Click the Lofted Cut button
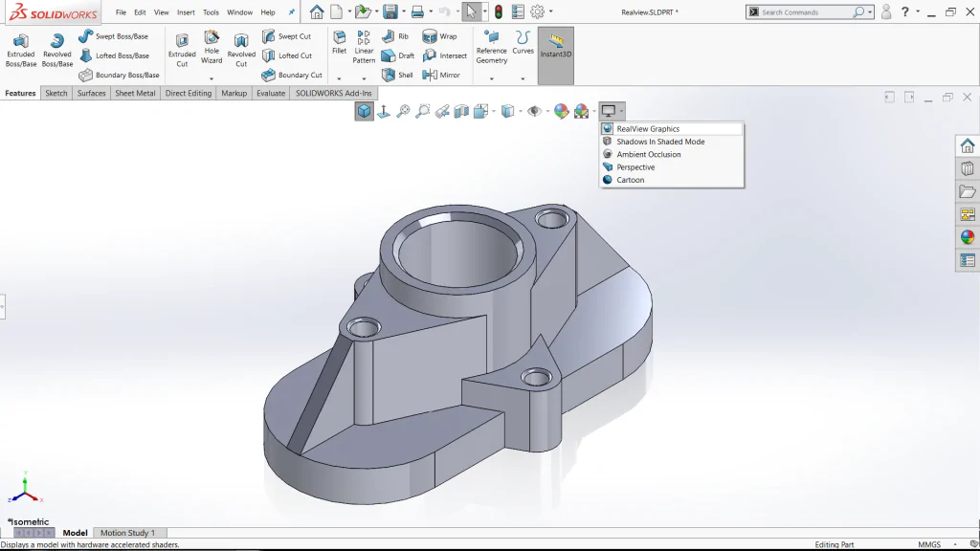 287,55
